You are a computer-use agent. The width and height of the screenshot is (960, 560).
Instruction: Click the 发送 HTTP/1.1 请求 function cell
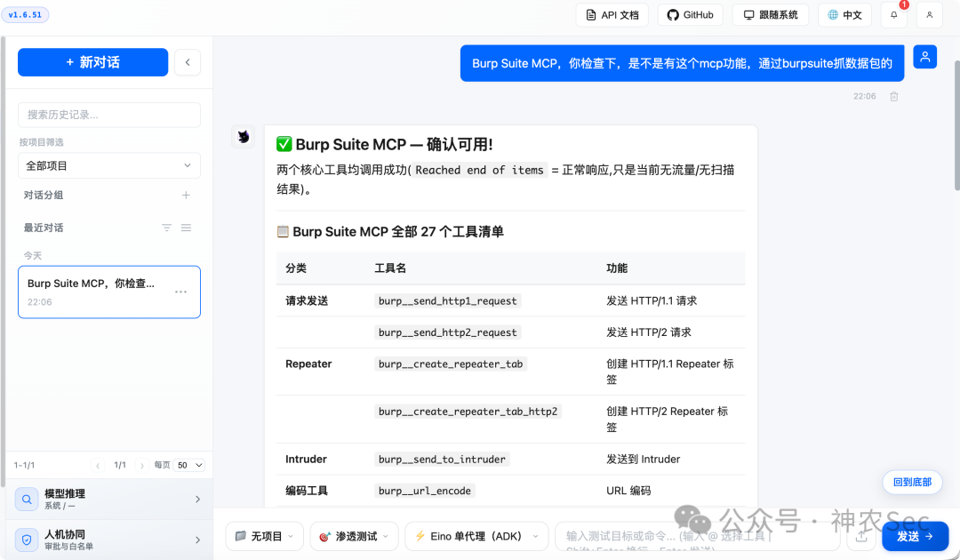[x=652, y=301]
